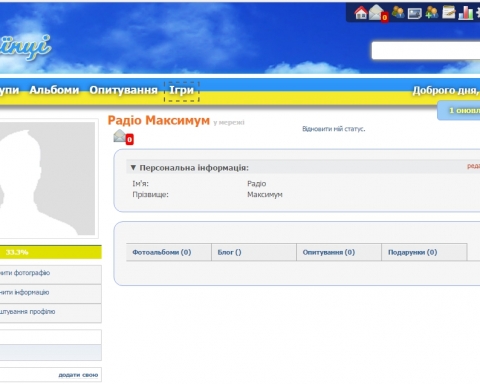Open the friends icon in top toolbar
Image resolution: width=480 pixels, height=384 pixels.
(398, 12)
